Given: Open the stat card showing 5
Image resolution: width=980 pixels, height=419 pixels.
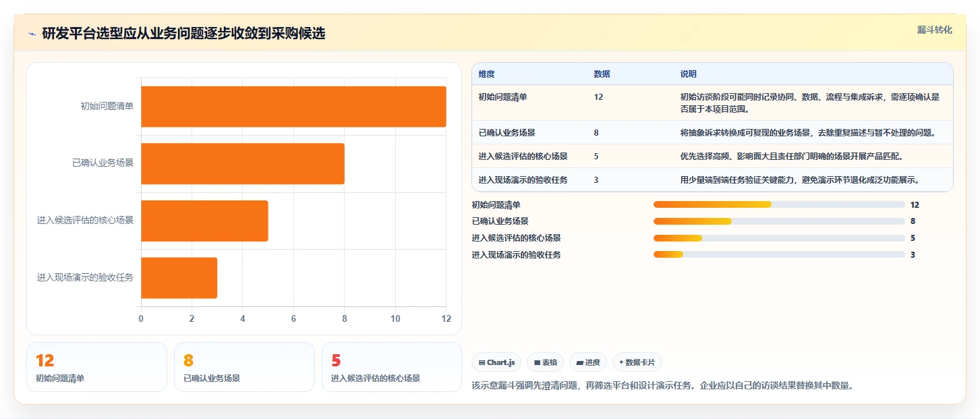Looking at the screenshot, I should [x=392, y=367].
